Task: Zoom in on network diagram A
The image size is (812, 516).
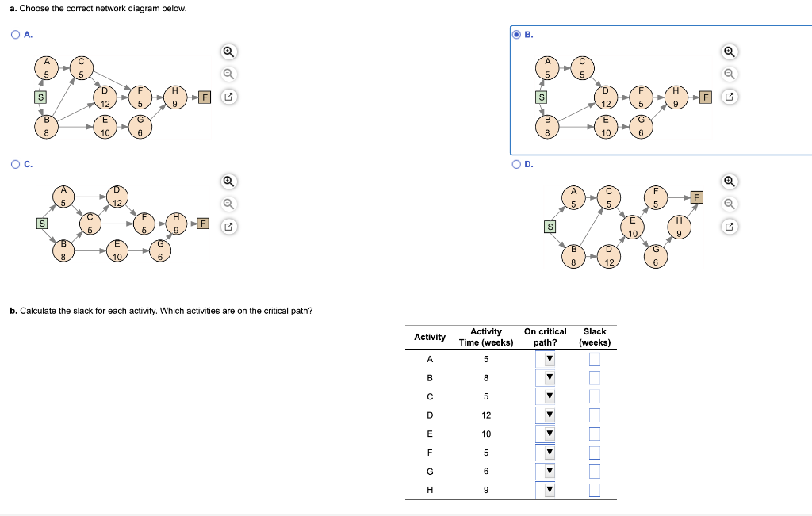Action: (229, 52)
